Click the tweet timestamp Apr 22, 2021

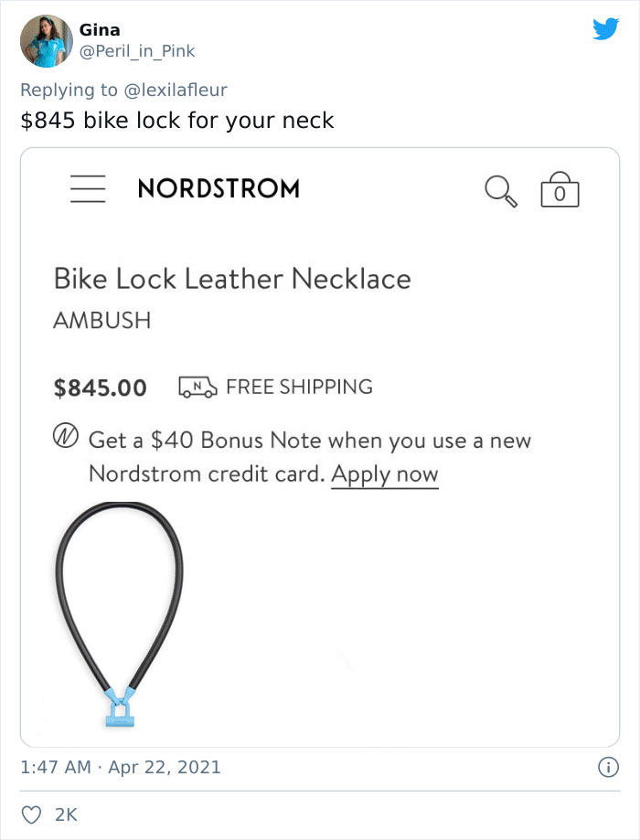coord(163,767)
